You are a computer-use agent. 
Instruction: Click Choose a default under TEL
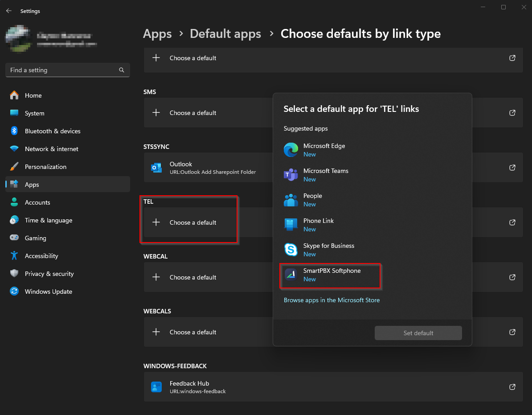coord(193,222)
